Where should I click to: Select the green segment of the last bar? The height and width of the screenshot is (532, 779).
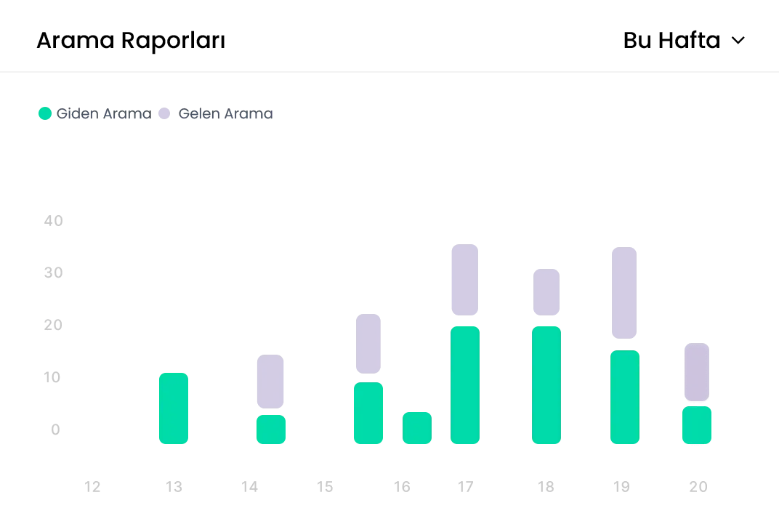pyautogui.click(x=697, y=426)
